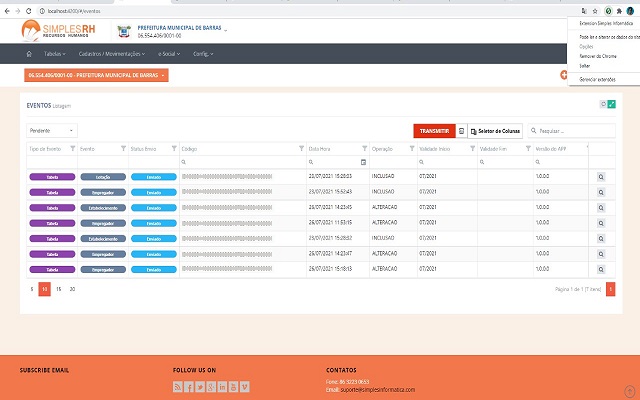This screenshot has width=640, height=400.
Task: Open the home icon in navbar
Action: [29, 54]
